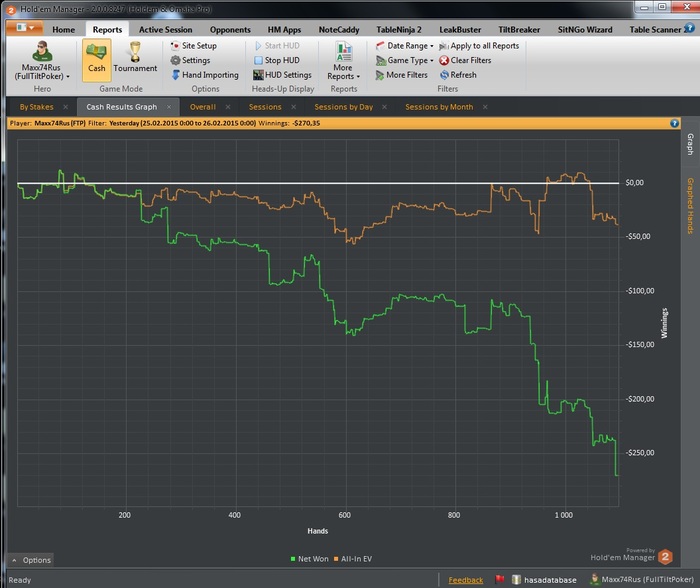Click the Maxx74Rus (FullTiltPoker) status item

coord(642,580)
